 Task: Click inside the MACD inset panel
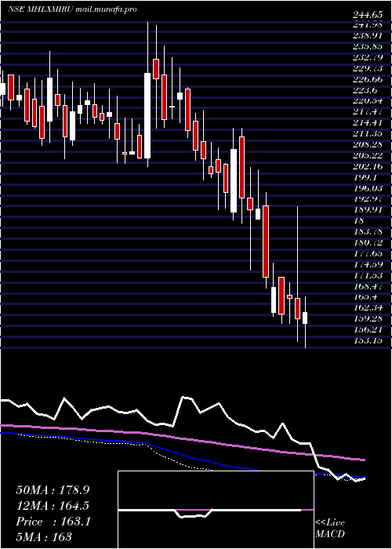[216, 510]
